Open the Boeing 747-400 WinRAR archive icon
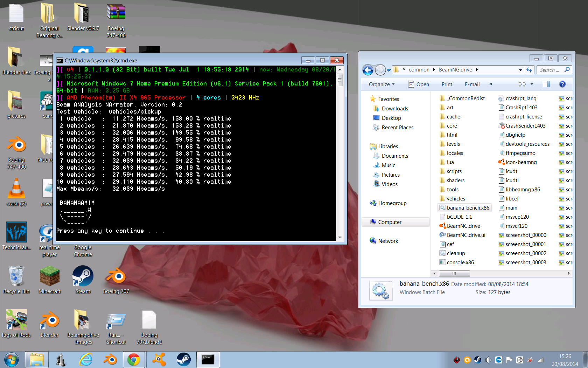This screenshot has height=368, width=588. [116, 20]
